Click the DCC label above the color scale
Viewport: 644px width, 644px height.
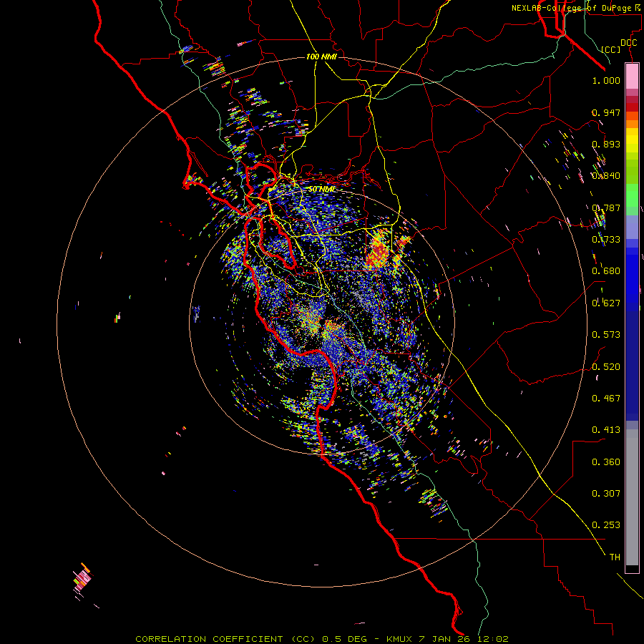click(628, 43)
